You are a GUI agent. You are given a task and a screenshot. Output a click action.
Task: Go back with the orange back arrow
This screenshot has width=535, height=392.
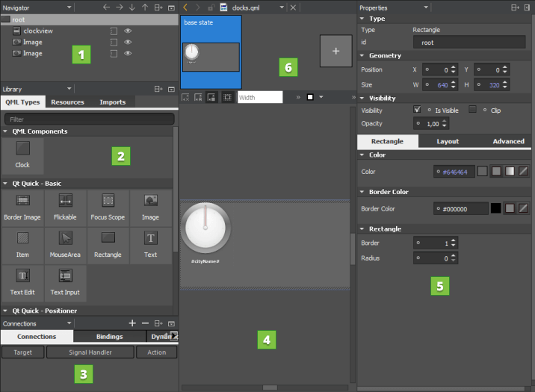pyautogui.click(x=185, y=7)
